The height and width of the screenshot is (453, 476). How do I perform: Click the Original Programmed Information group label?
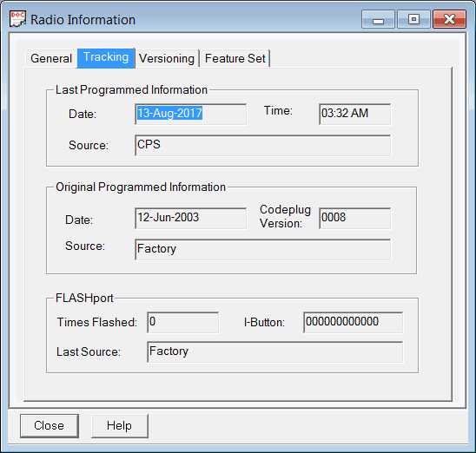click(141, 187)
